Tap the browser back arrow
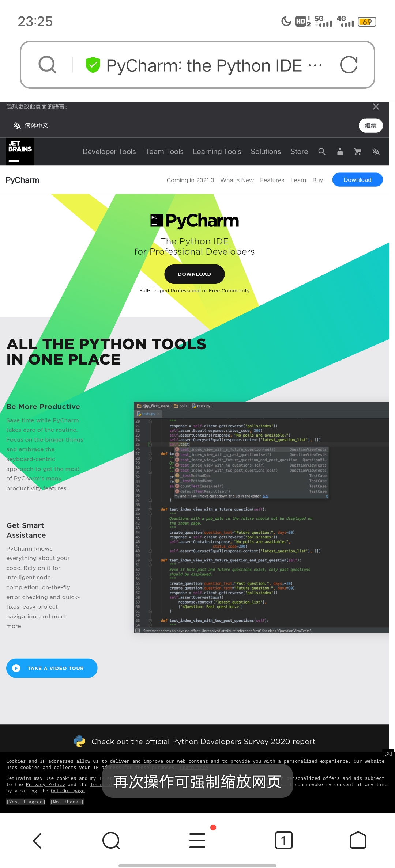Viewport: 395px width, 868px height. coord(37,841)
